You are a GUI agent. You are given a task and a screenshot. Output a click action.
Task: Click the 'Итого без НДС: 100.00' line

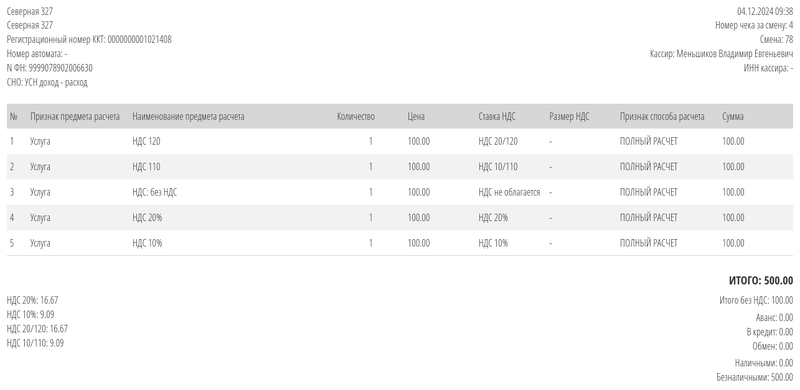[756, 300]
